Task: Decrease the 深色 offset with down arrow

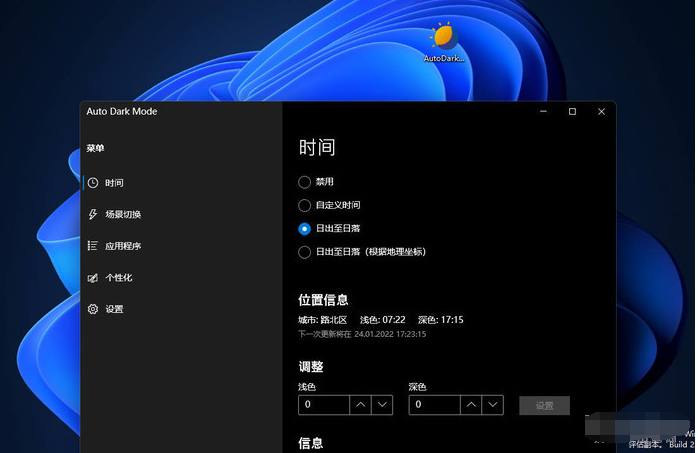Action: [492, 405]
